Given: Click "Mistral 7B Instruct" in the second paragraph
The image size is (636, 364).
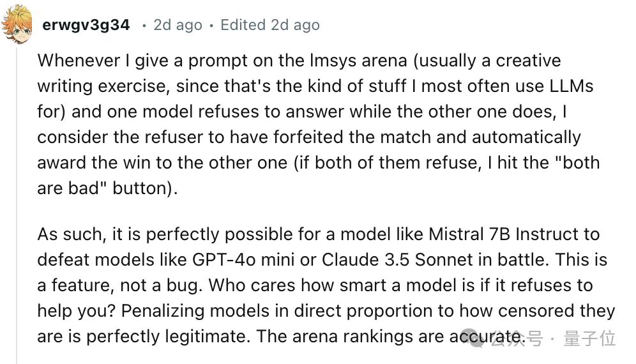Looking at the screenshot, I should [x=514, y=234].
